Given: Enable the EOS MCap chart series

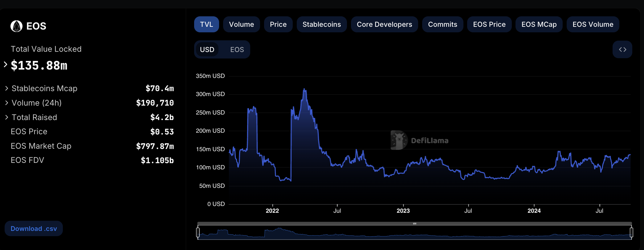Looking at the screenshot, I should (x=539, y=25).
